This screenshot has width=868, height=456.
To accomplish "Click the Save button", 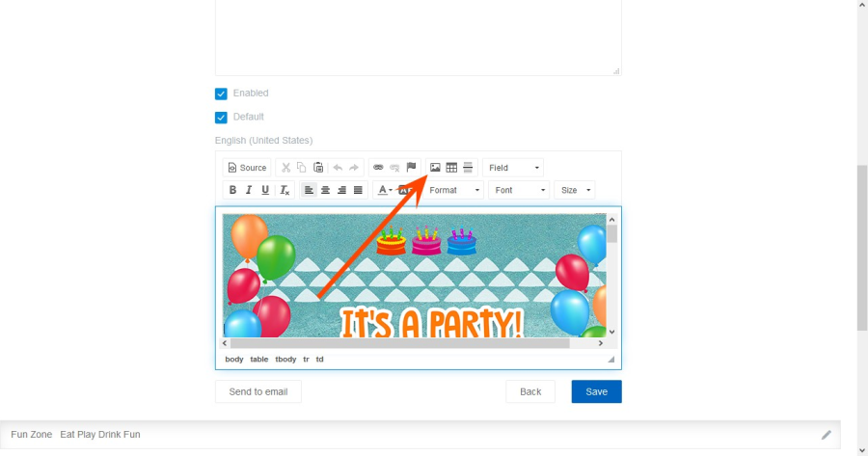I will (x=596, y=391).
